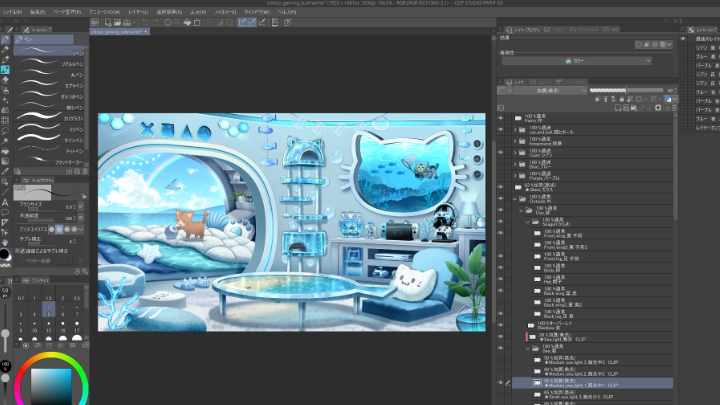Screen dimensions: 720x405
Task: Pick brush size preset 10
Action: click(x=34, y=327)
